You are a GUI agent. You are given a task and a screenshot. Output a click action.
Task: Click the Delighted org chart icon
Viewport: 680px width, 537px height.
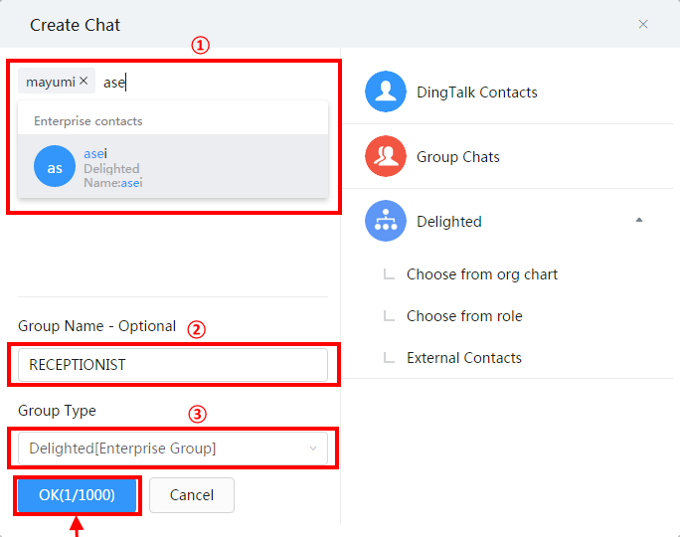[x=385, y=222]
